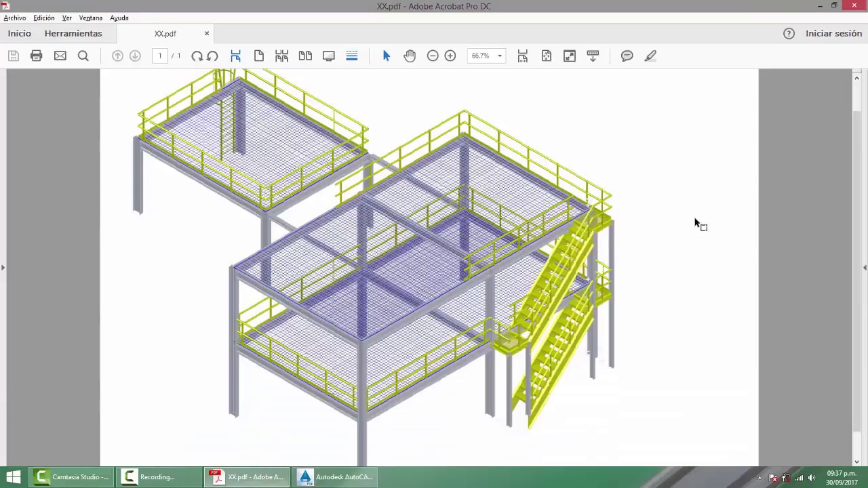Click Iniciar sesión link

click(833, 33)
